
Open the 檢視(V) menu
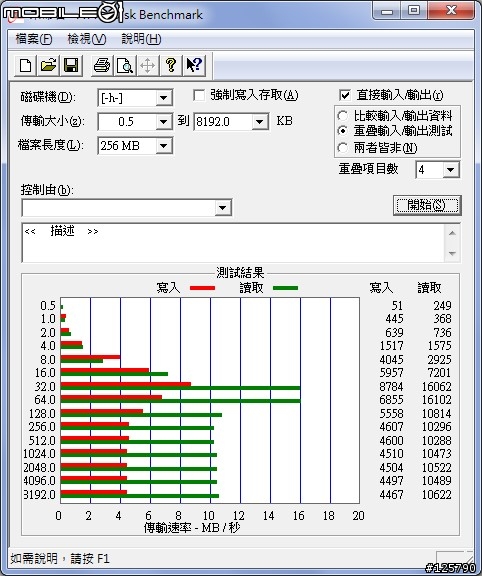(87, 39)
